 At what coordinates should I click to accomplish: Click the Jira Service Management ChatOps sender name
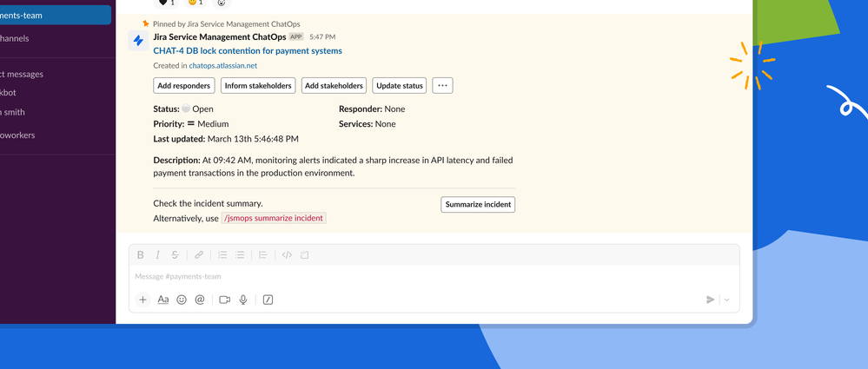[x=220, y=37]
